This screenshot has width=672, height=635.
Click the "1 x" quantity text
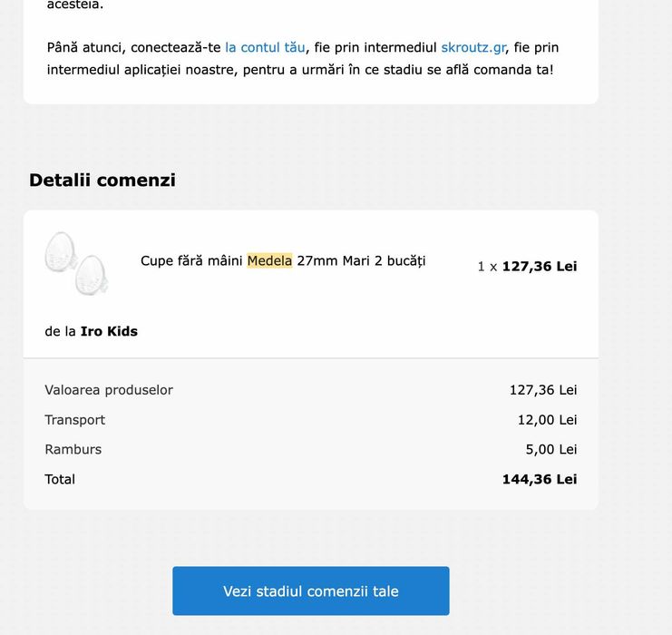pos(487,267)
